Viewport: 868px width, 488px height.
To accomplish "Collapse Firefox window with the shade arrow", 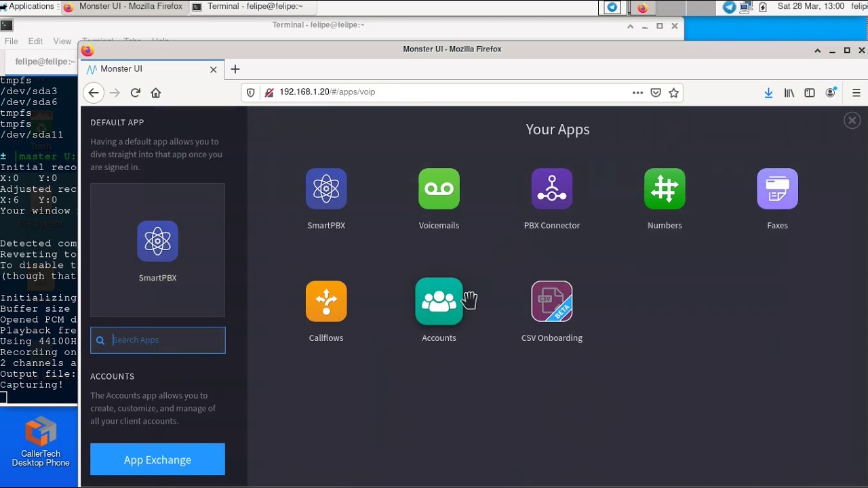I will (x=817, y=50).
